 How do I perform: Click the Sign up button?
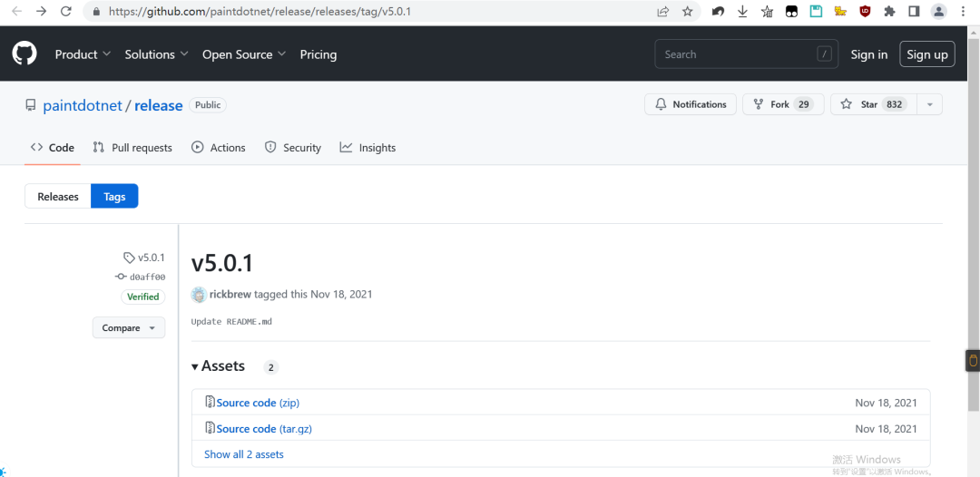click(927, 54)
